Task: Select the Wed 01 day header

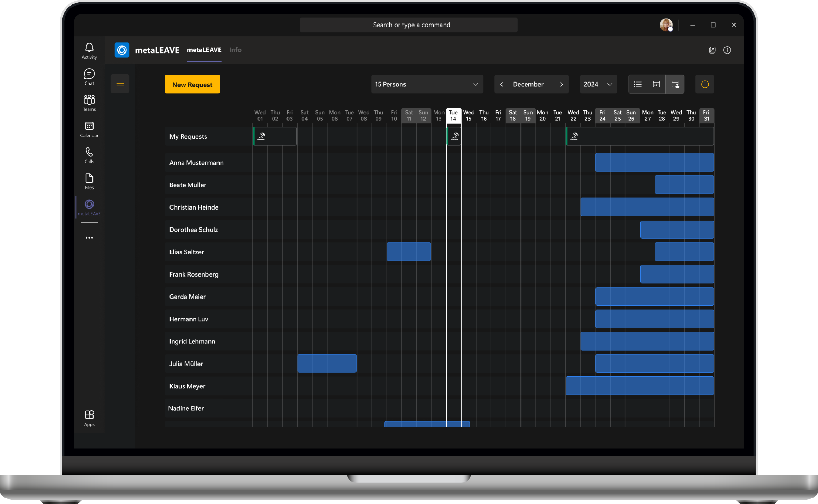Action: tap(260, 116)
